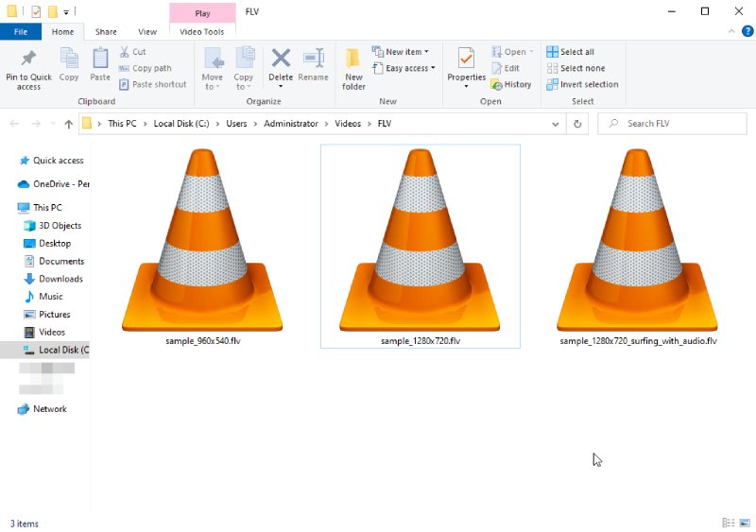Click the Rename icon
The width and height of the screenshot is (756, 532).
point(314,59)
